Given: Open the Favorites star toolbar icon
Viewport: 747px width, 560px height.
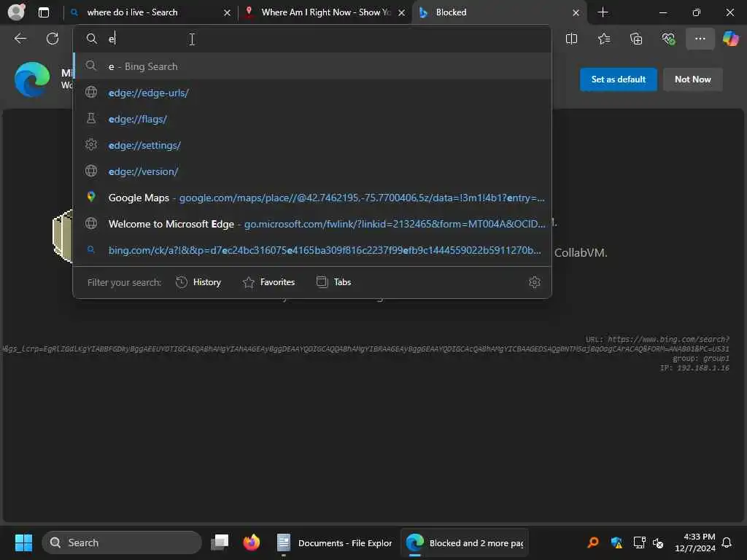Looking at the screenshot, I should click(603, 39).
